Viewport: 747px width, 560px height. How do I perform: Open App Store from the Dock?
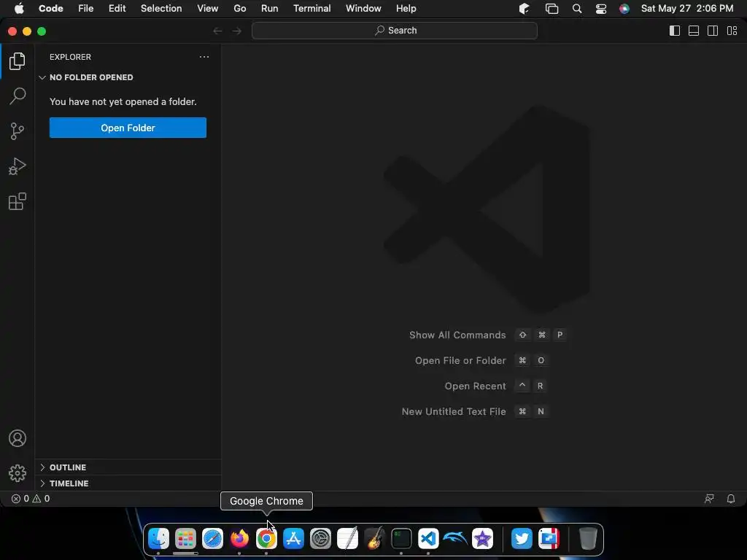click(x=293, y=539)
